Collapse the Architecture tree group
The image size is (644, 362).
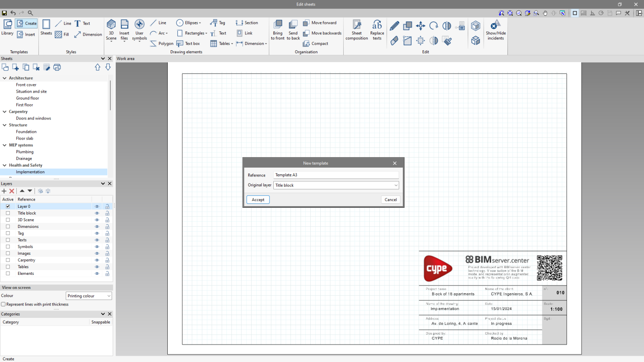(x=5, y=78)
